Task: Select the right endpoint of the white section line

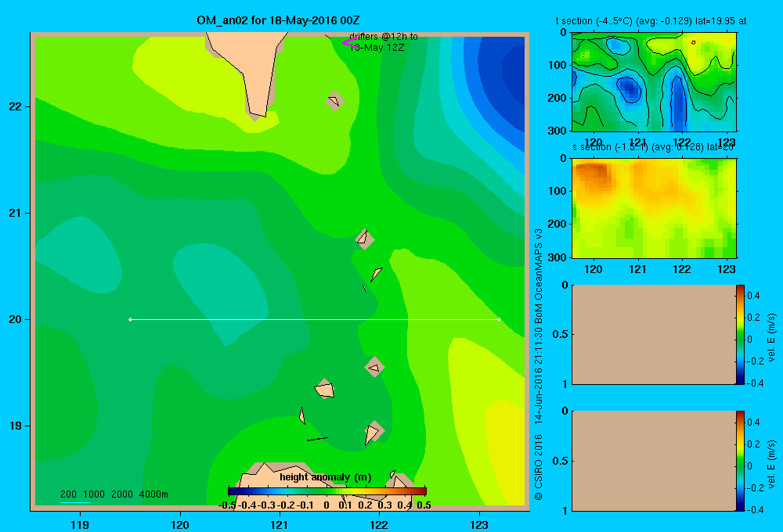Action: [499, 319]
